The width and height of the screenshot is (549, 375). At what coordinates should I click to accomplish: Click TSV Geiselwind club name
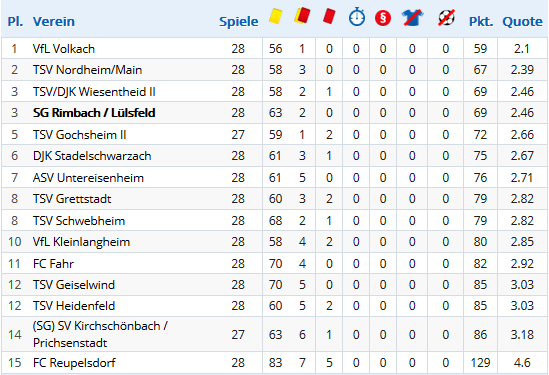pyautogui.click(x=74, y=285)
